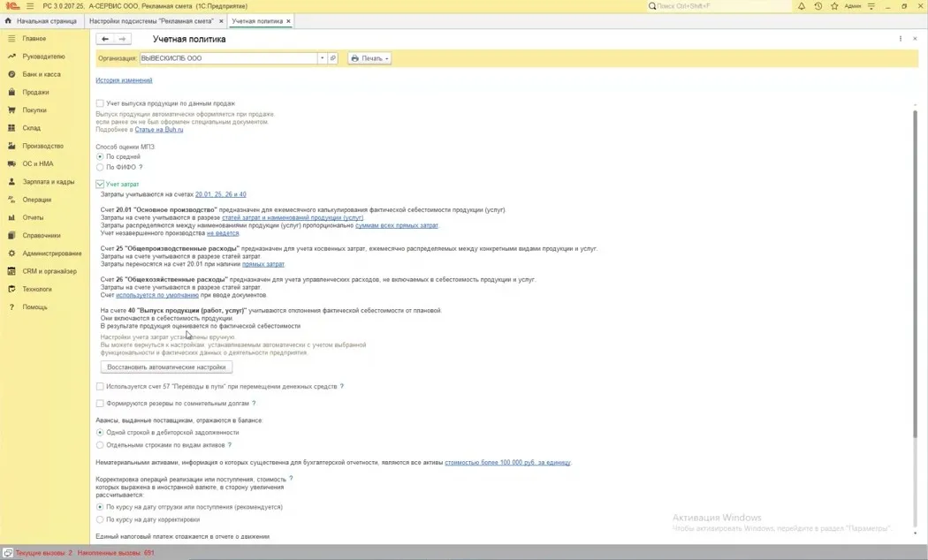Enable account 57 Переводы в пути checkbox

click(x=100, y=387)
